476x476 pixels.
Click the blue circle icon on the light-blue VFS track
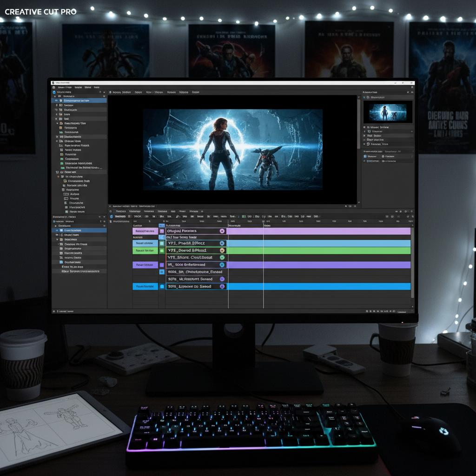[x=222, y=243]
